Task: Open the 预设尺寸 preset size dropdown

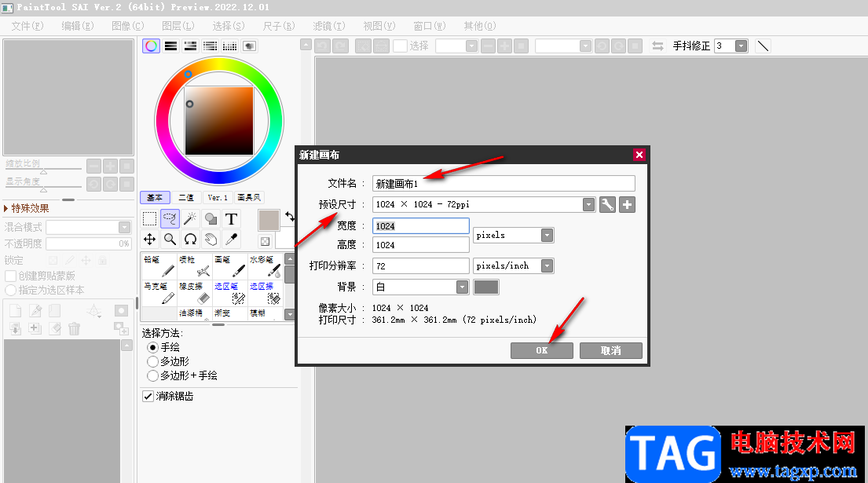Action: click(x=588, y=205)
